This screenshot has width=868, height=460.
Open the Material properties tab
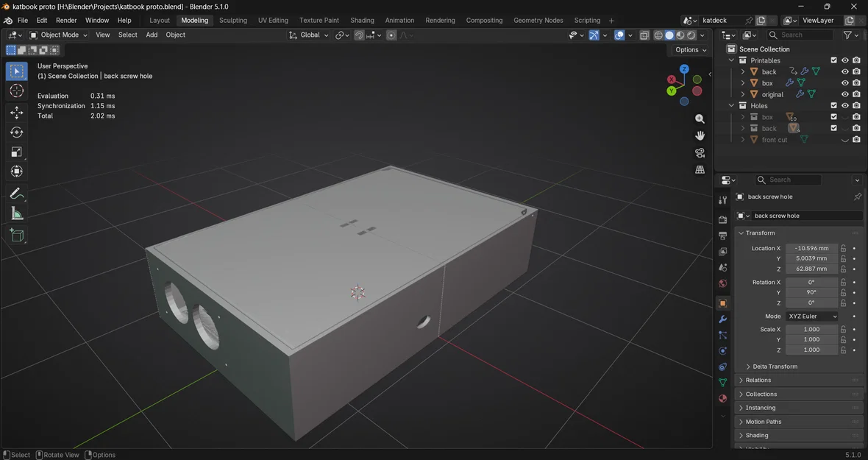pyautogui.click(x=722, y=399)
